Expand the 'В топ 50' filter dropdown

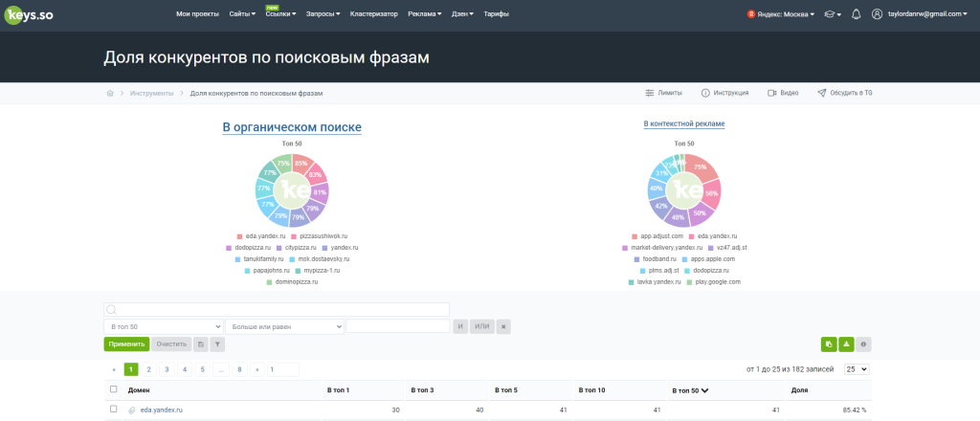tap(164, 326)
